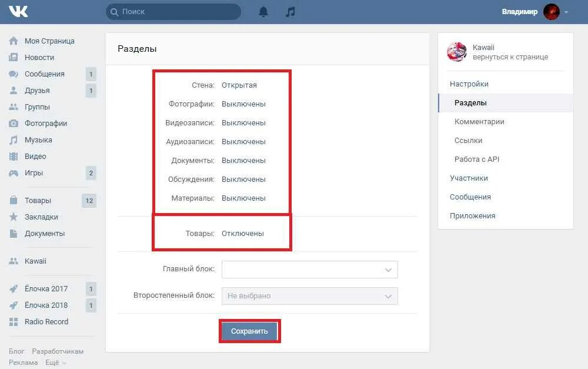Click the people icon beside Группы
The height and width of the screenshot is (369, 588).
click(x=14, y=107)
